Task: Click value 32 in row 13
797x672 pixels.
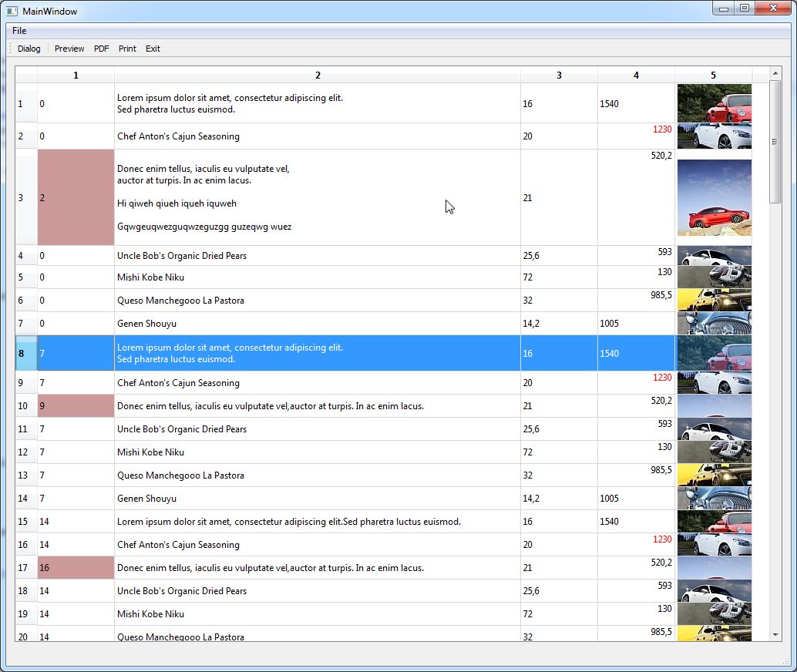Action: 527,475
